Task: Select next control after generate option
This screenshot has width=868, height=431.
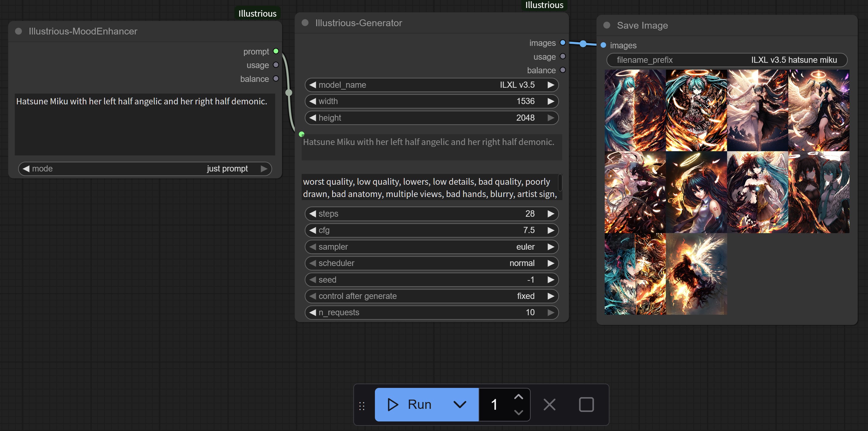Action: tap(551, 296)
